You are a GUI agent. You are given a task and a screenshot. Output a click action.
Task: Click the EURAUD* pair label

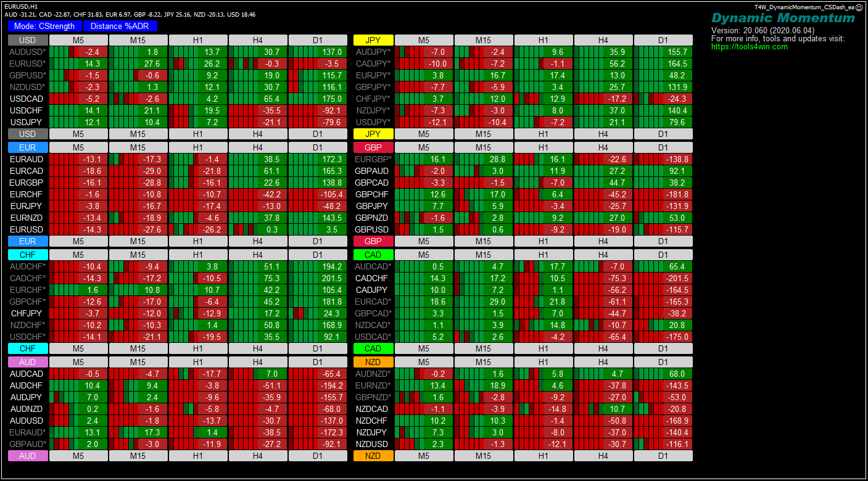(x=27, y=432)
